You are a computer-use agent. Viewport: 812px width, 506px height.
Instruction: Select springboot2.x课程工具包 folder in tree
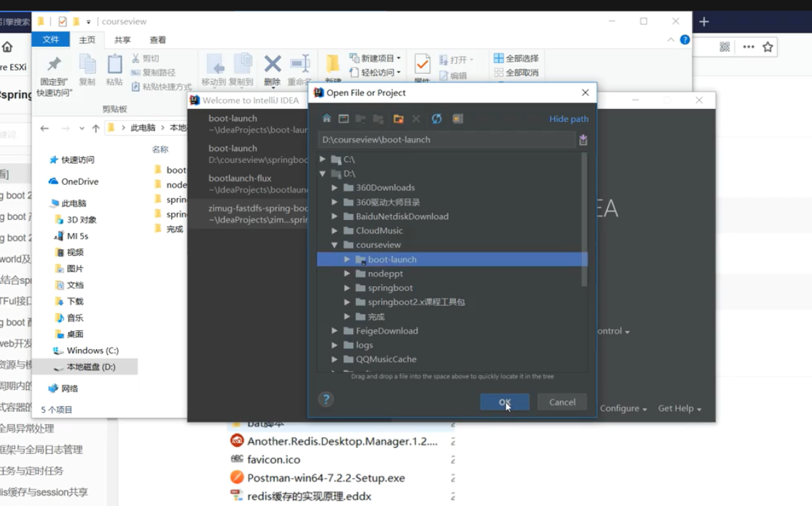click(452, 302)
